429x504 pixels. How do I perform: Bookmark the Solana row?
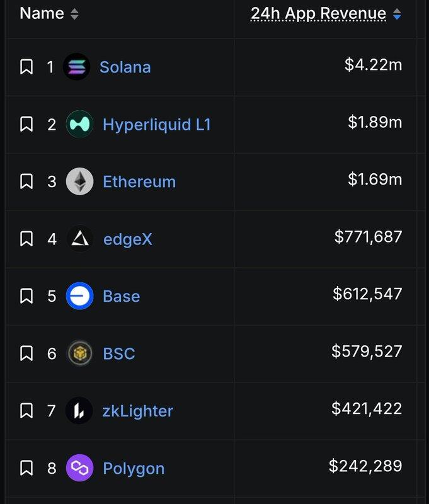point(26,67)
